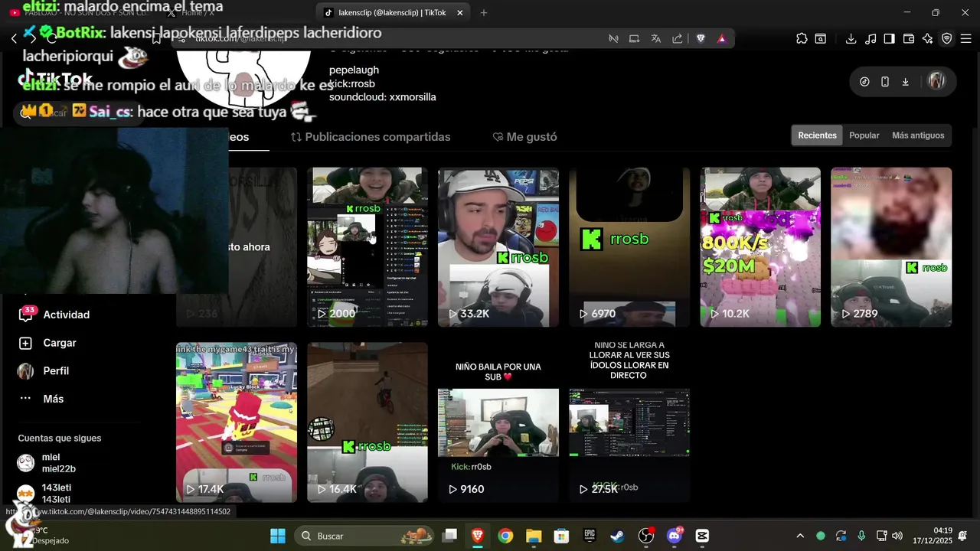
Task: Switch to the Me gustó tab
Action: coord(524,137)
